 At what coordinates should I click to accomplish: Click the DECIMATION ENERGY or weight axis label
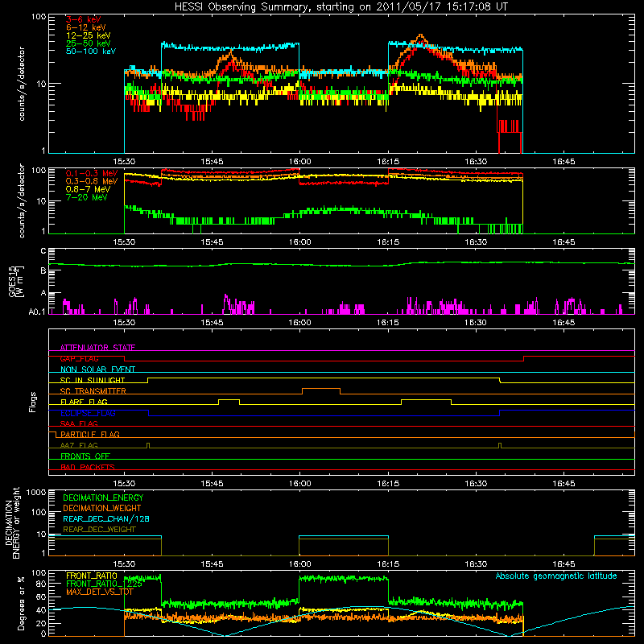pyautogui.click(x=12, y=522)
